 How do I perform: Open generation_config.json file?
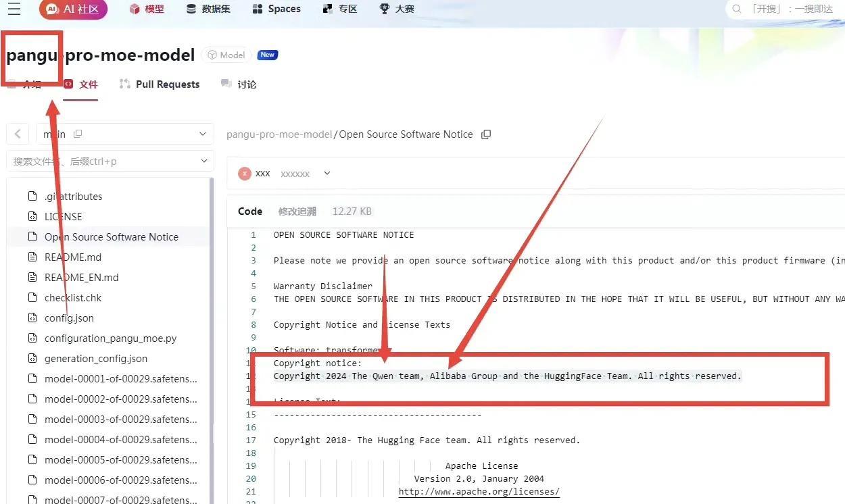pos(96,359)
